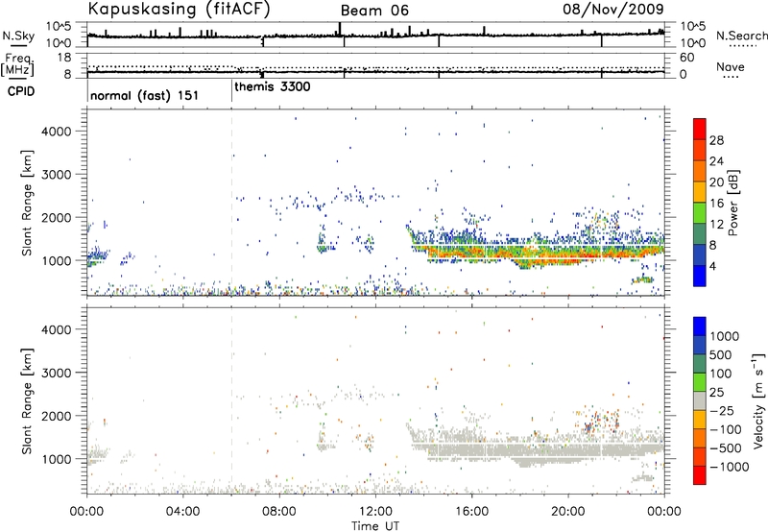Screen dimensions: 768x532
Task: Click the 4000 km tick in power panel
Action: click(57, 132)
